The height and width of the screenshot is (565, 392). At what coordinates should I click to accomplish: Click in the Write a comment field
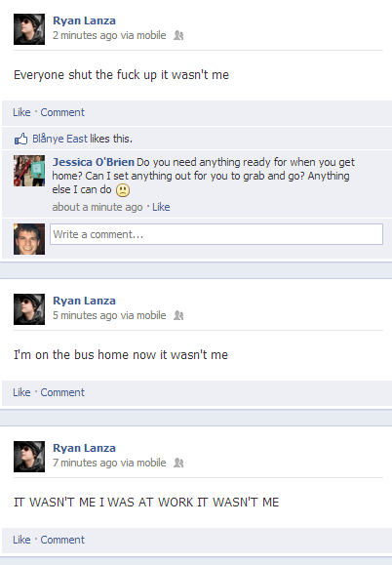216,234
